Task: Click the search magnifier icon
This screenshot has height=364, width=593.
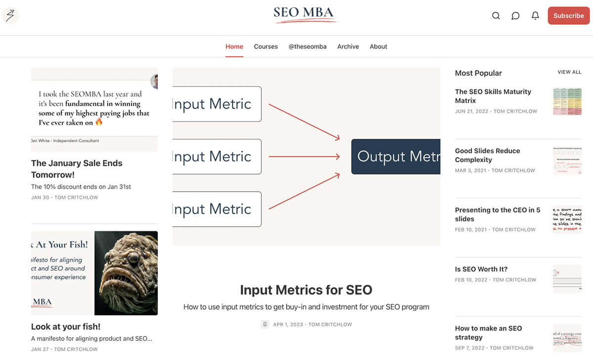Action: (496, 16)
